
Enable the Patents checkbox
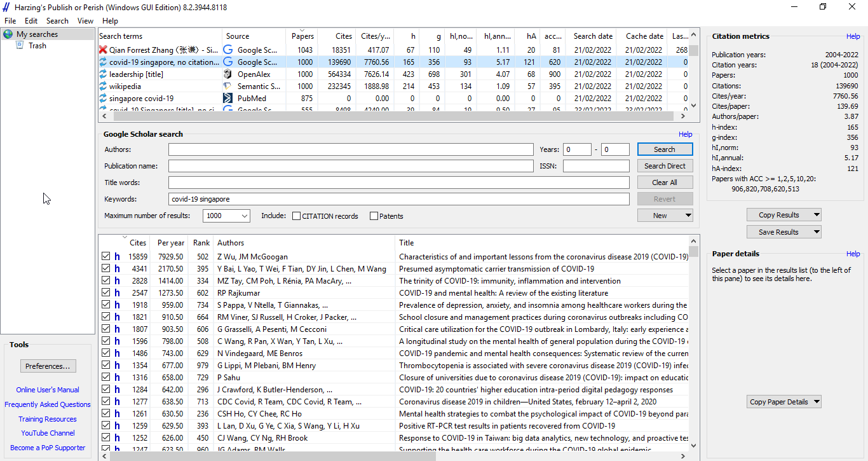pos(374,216)
